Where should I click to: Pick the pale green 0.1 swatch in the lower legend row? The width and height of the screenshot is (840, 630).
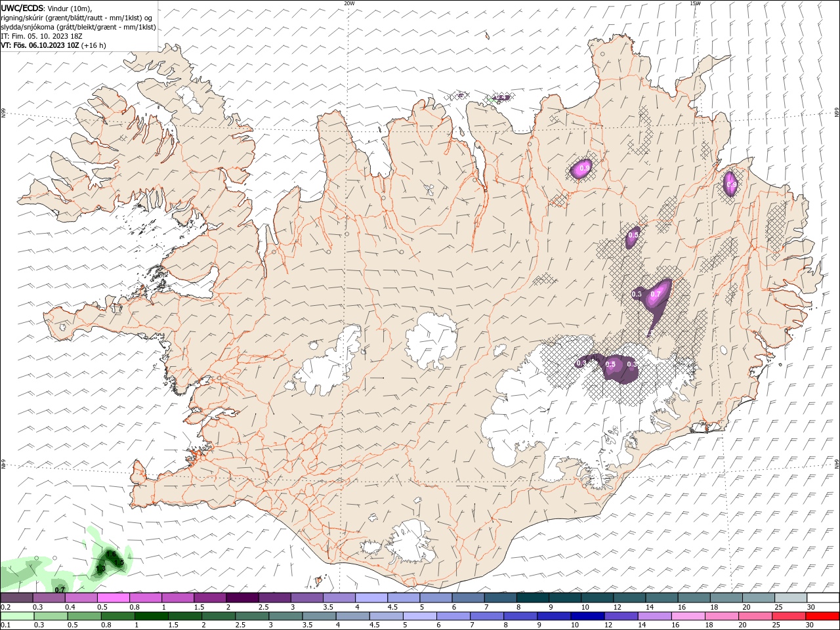click(17, 616)
